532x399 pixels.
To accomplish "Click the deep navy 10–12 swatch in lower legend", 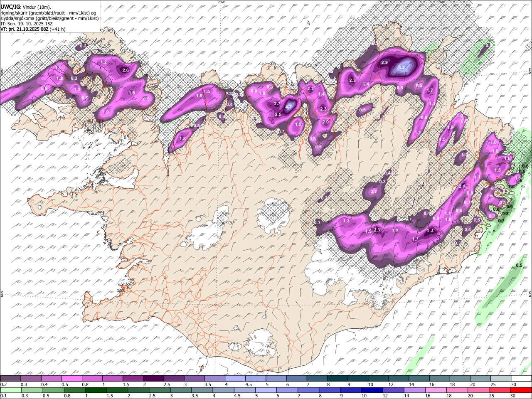I will coord(372,390).
